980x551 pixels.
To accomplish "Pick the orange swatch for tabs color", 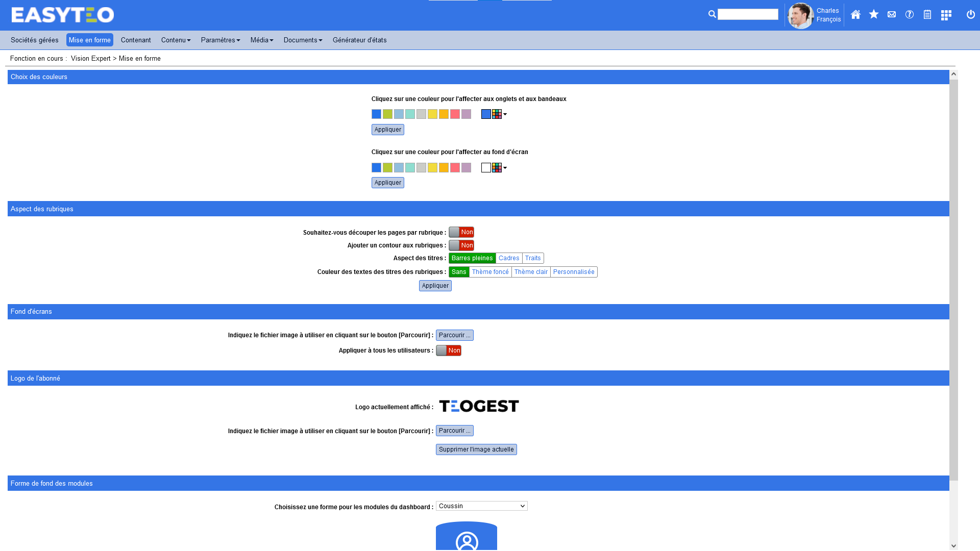I will pos(444,114).
